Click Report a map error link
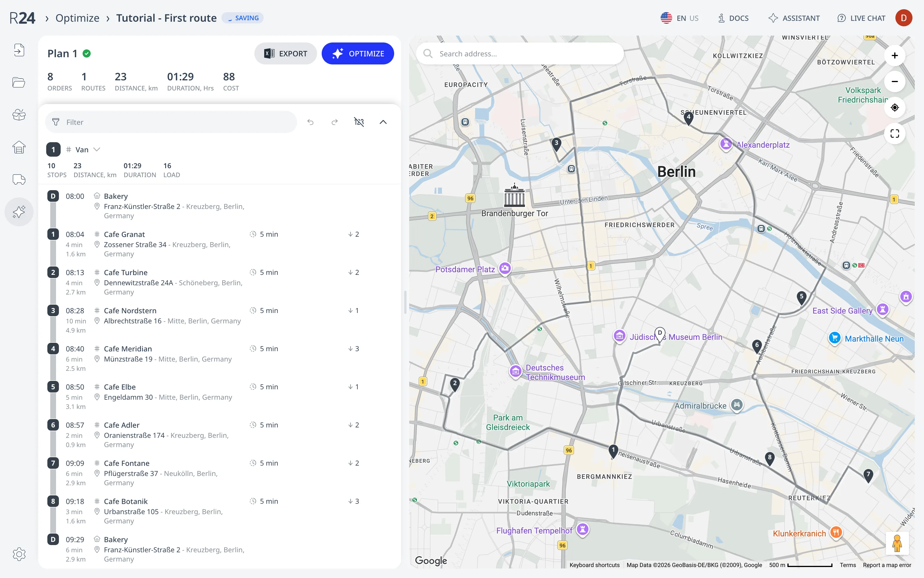This screenshot has height=578, width=924. pos(887,565)
